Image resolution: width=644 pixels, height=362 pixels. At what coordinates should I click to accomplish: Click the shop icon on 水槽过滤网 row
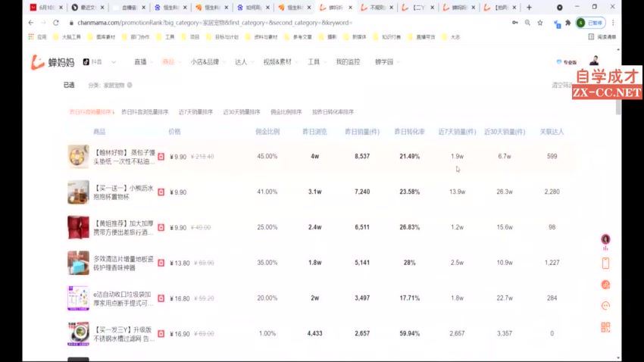161,334
